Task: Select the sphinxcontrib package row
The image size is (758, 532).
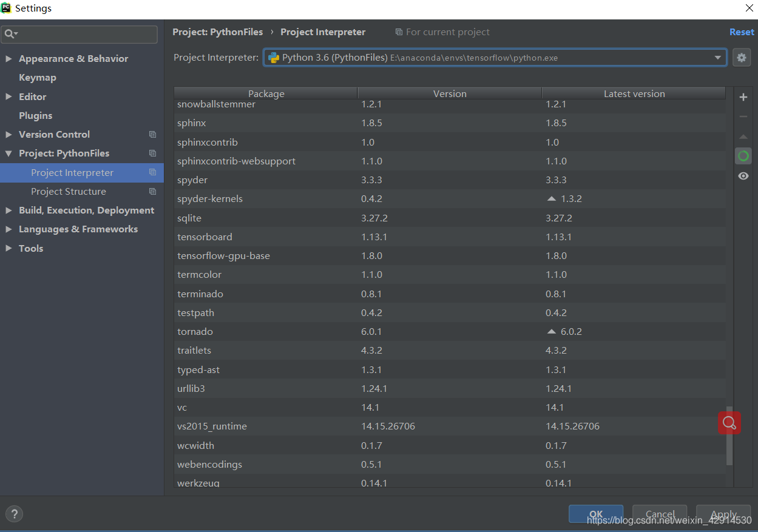Action: coord(450,142)
